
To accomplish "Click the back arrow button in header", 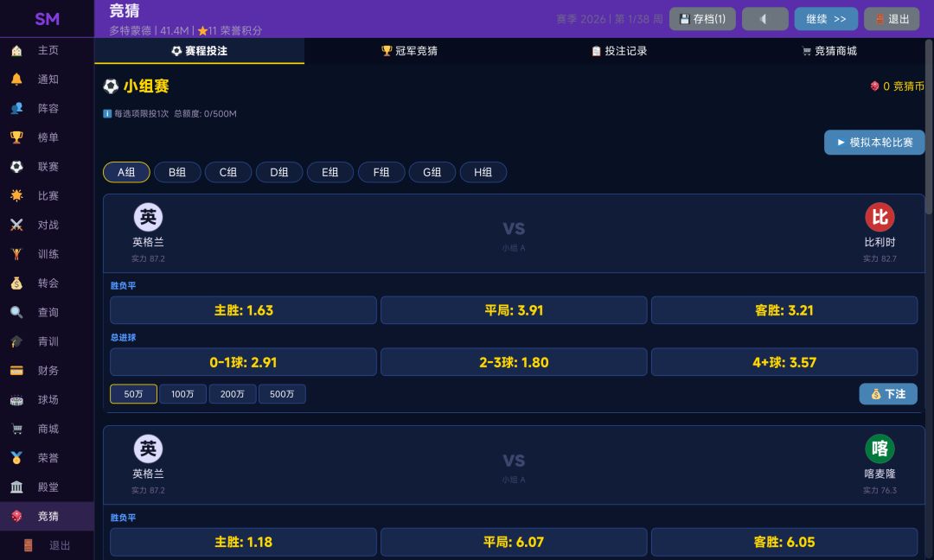I will click(x=764, y=19).
